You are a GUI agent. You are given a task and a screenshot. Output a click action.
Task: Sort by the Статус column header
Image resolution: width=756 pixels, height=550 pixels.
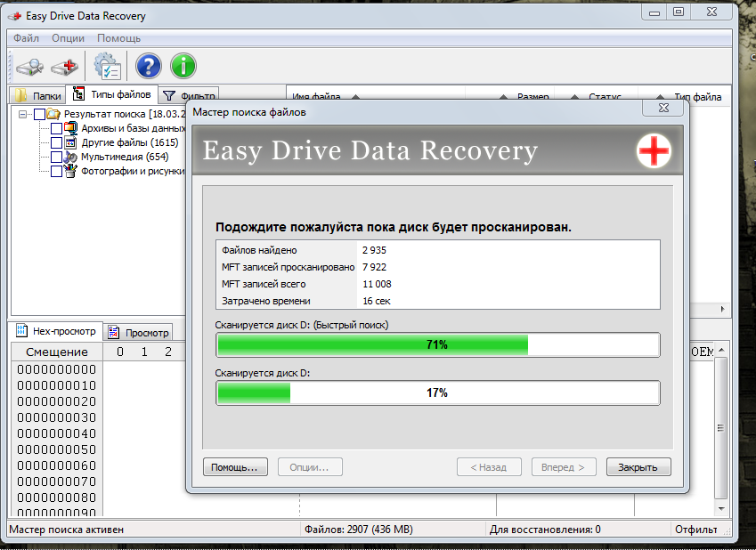605,97
